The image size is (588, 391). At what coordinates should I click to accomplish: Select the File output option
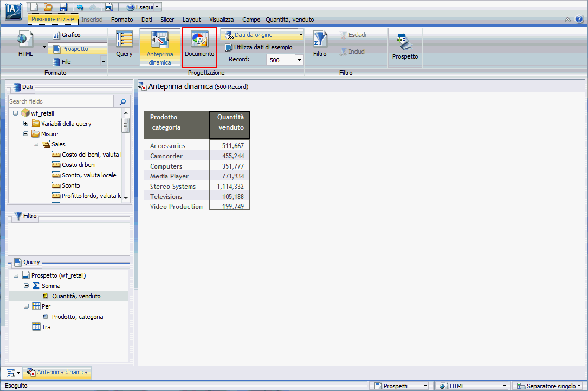pyautogui.click(x=61, y=62)
